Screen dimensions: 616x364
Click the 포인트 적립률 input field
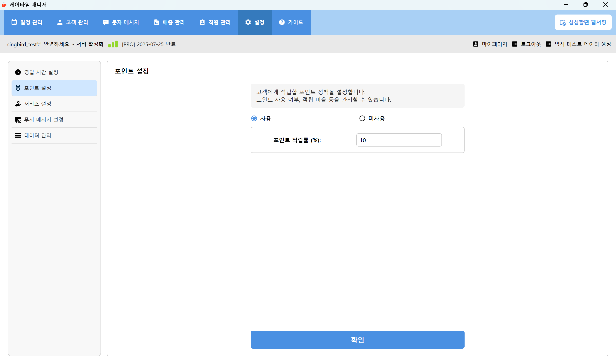[x=398, y=140]
